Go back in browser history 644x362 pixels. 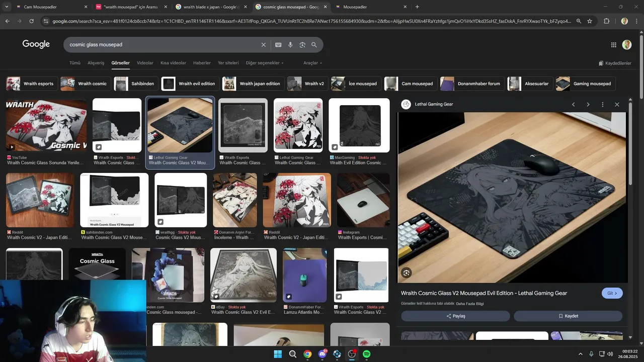point(7,21)
